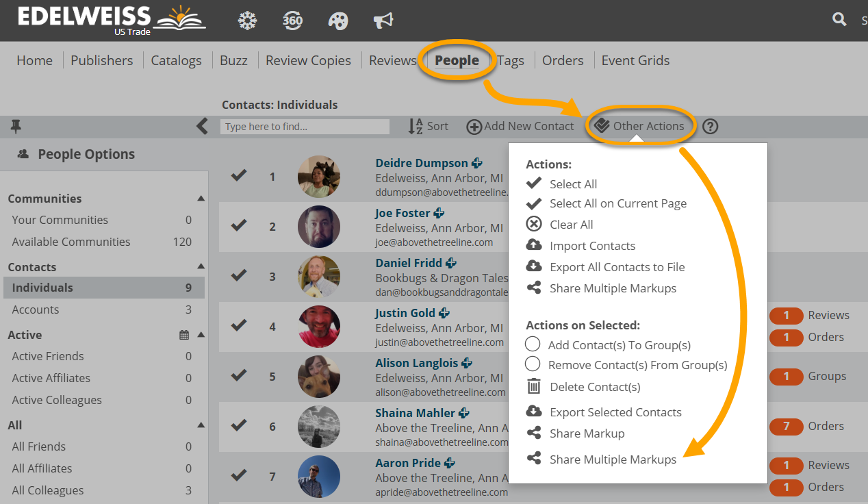This screenshot has height=504, width=868.
Task: Toggle checkmark for Joe Foster row
Action: (238, 225)
